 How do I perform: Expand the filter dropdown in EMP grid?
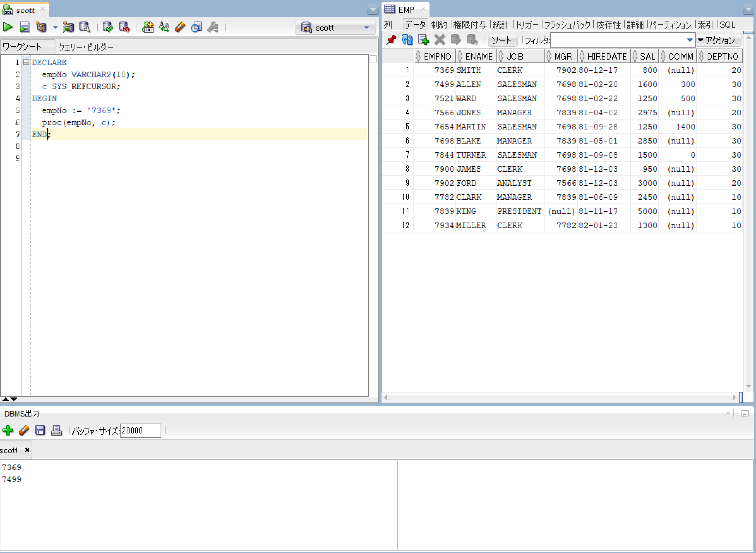tap(690, 40)
